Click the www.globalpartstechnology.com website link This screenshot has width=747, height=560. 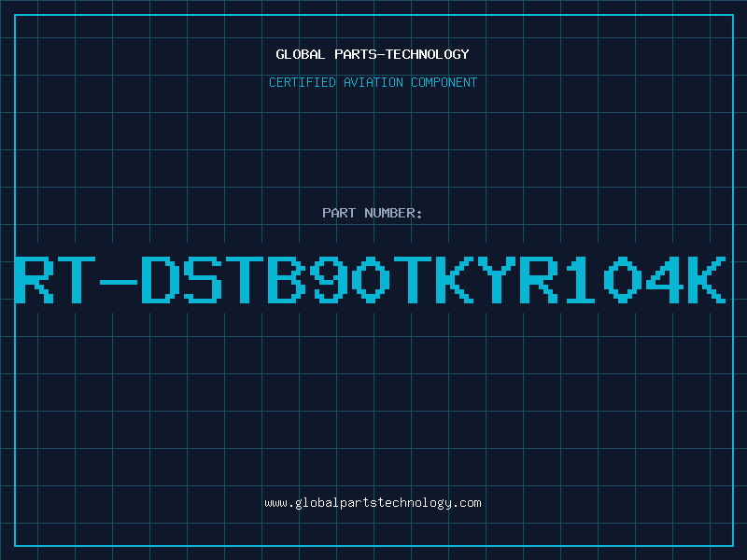tap(373, 503)
